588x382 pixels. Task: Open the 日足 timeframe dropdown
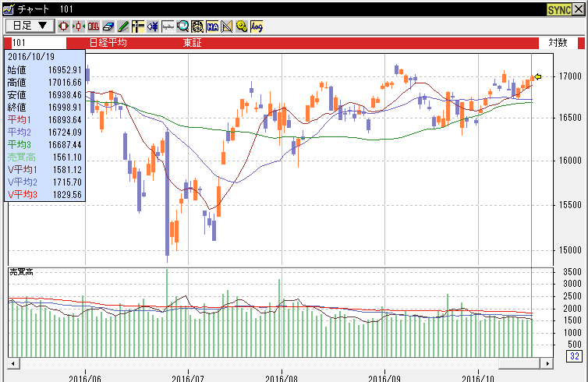tap(30, 26)
